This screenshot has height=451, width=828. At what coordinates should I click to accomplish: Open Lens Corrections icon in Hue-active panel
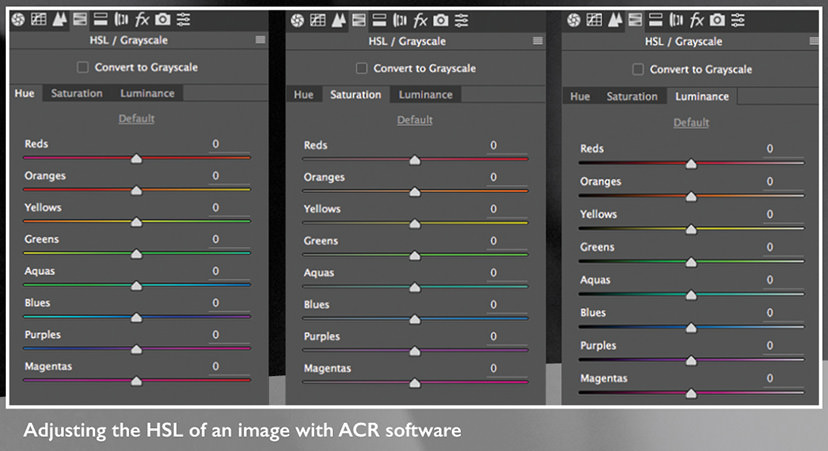tap(121, 20)
